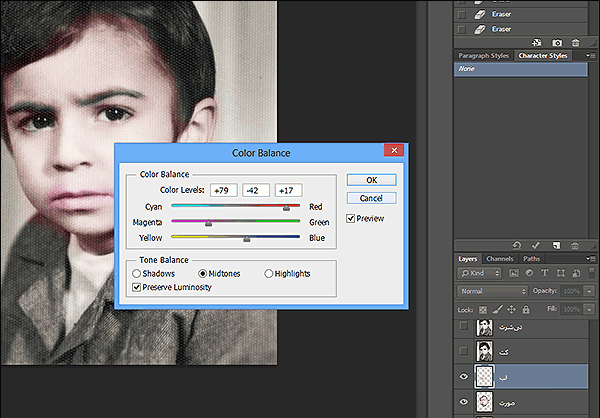
Task: Click the eraser icon of the last History state
Action: coord(480,29)
